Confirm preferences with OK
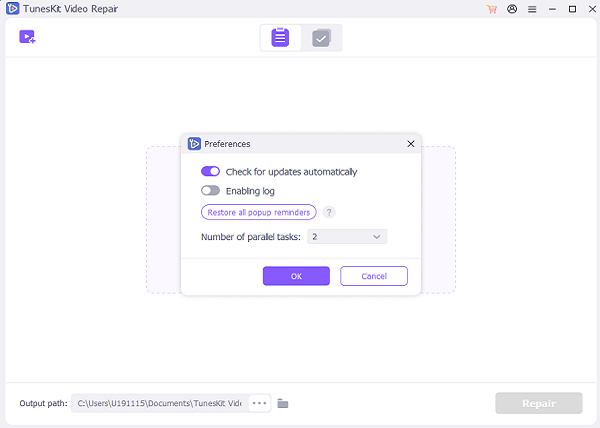The width and height of the screenshot is (600, 428). click(x=296, y=276)
